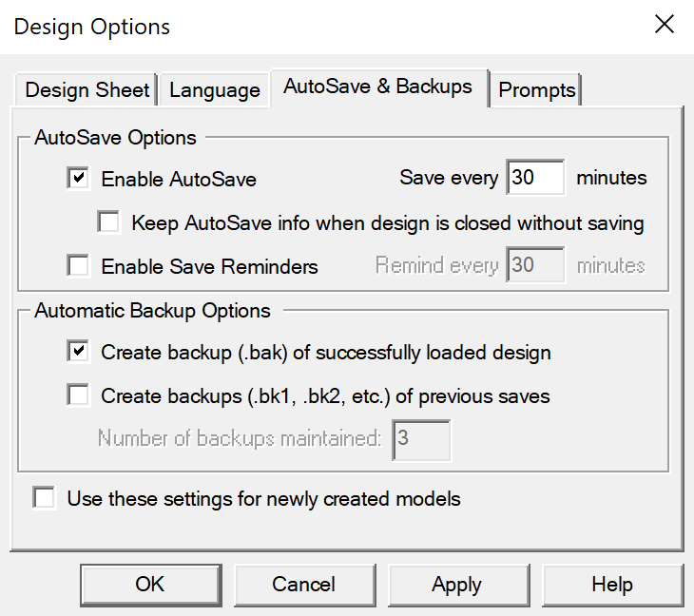
Task: Click the Enable AutoSave label text
Action: click(x=179, y=180)
